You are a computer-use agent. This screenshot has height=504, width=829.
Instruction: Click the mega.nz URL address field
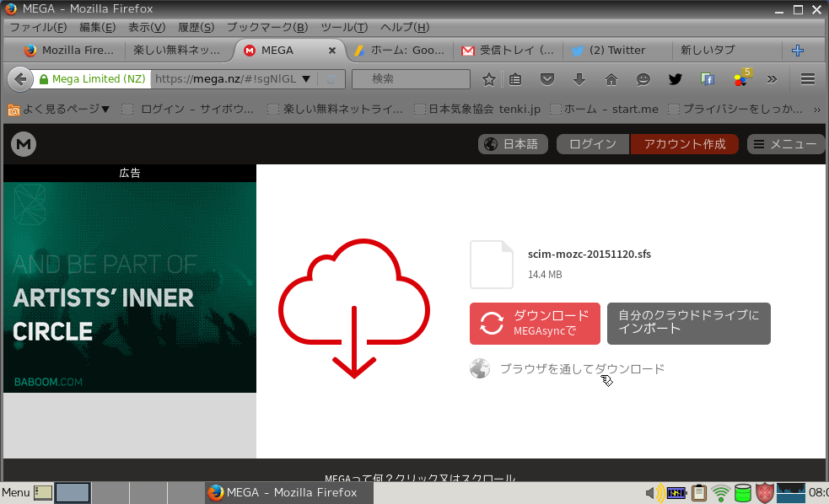[226, 79]
